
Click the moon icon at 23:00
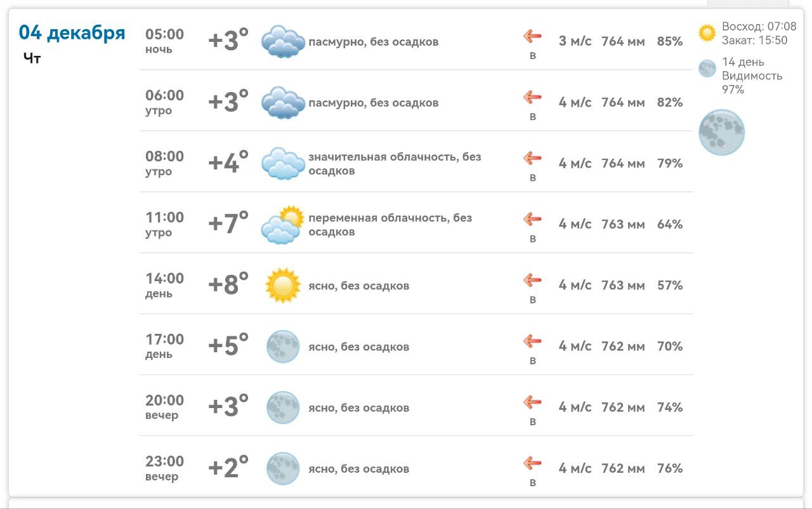[282, 468]
